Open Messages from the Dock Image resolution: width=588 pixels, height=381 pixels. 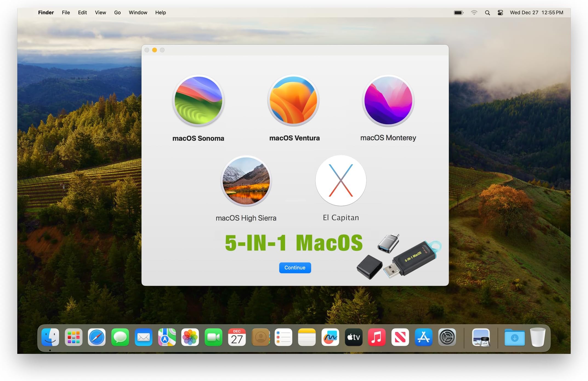click(x=120, y=337)
